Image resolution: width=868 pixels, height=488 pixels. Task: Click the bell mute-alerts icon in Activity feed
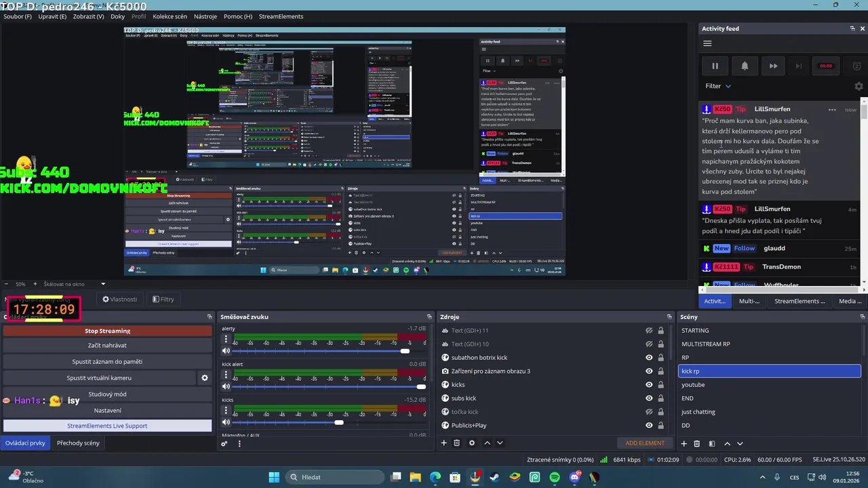coord(745,66)
